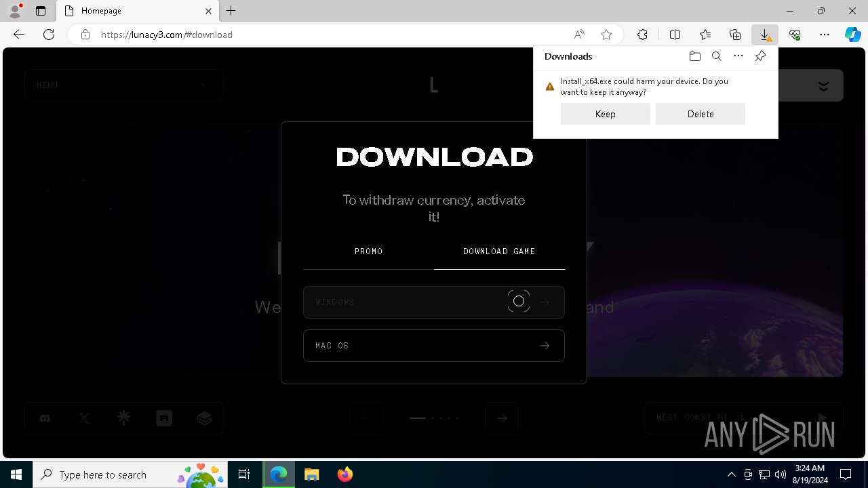Open the notifications center icon
The width and height of the screenshot is (868, 488).
pyautogui.click(x=846, y=474)
